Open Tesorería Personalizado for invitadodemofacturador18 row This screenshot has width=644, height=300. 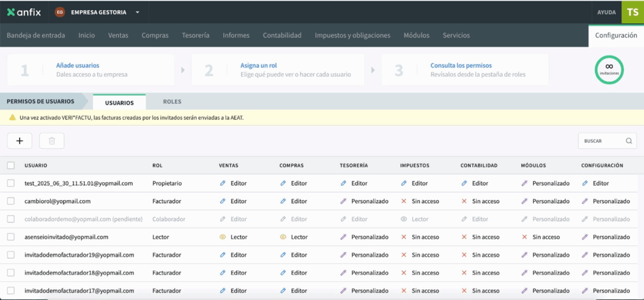tap(365, 273)
